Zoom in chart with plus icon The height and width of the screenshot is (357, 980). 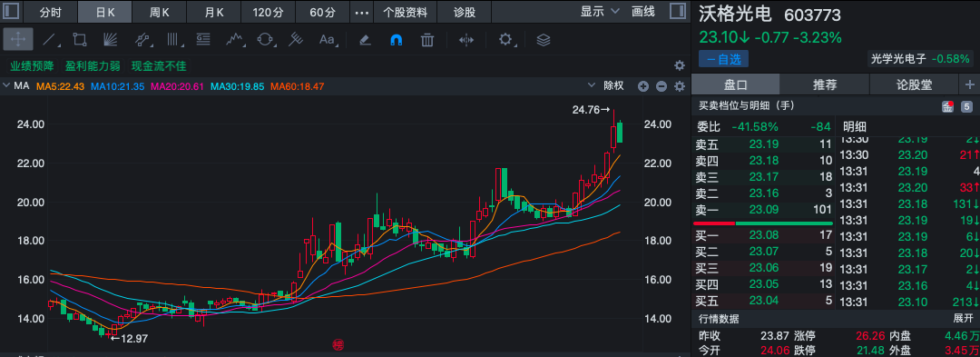click(643, 86)
